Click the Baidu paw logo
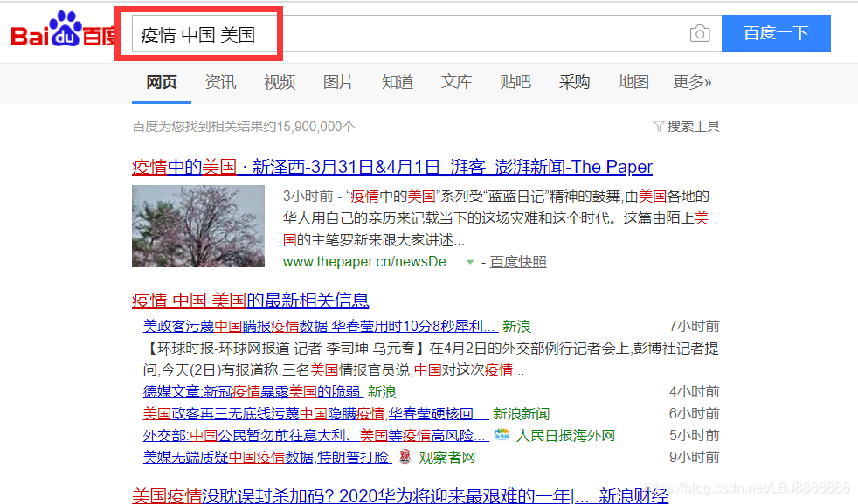Screen dimensions: 858x504 [x=66, y=30]
